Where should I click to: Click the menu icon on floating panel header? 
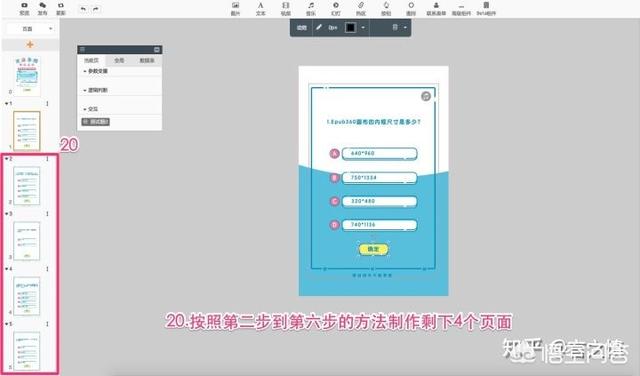coord(82,49)
